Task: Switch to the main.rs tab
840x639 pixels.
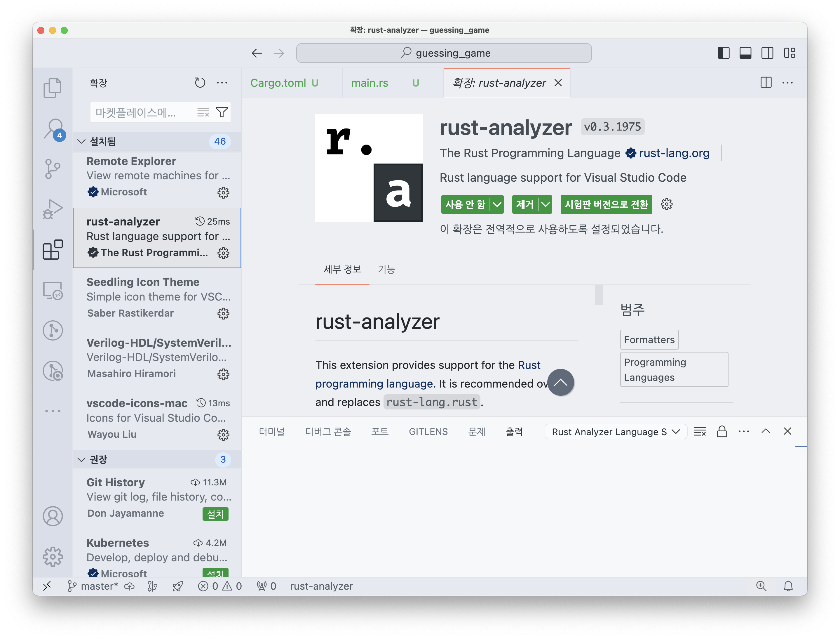Action: pyautogui.click(x=393, y=83)
